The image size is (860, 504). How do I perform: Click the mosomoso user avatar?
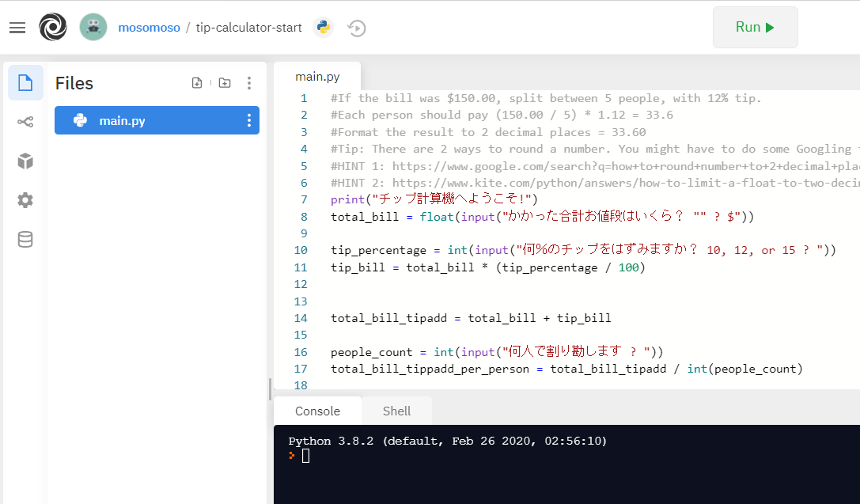point(93,26)
